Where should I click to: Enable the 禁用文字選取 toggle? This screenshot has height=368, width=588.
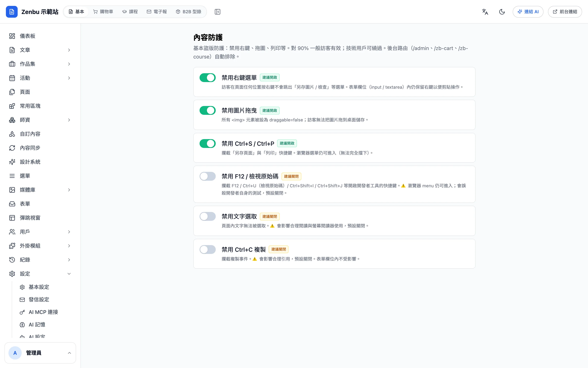click(207, 216)
